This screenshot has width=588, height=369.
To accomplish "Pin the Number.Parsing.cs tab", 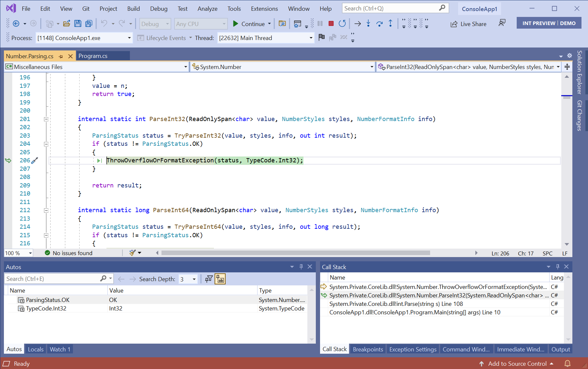I will pyautogui.click(x=61, y=56).
